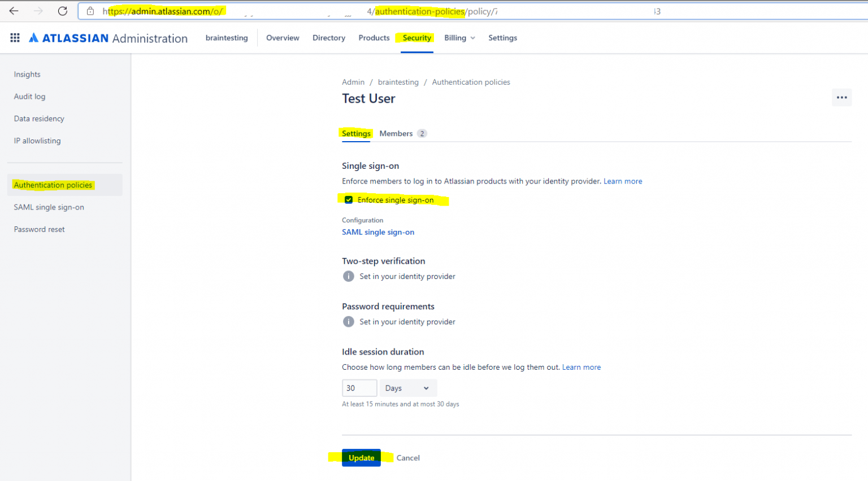Open the Days unit dropdown
The width and height of the screenshot is (868, 481).
pyautogui.click(x=407, y=388)
